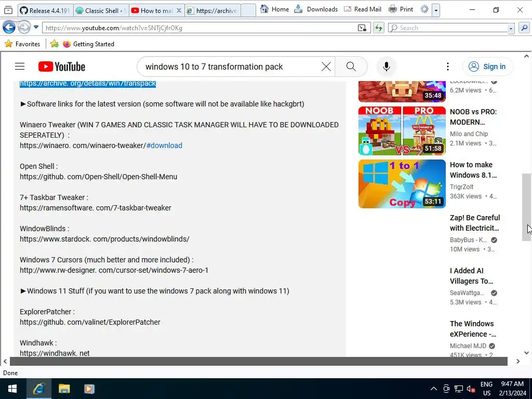Clear the YouTube search query with X
This screenshot has height=399, width=532.
[326, 66]
